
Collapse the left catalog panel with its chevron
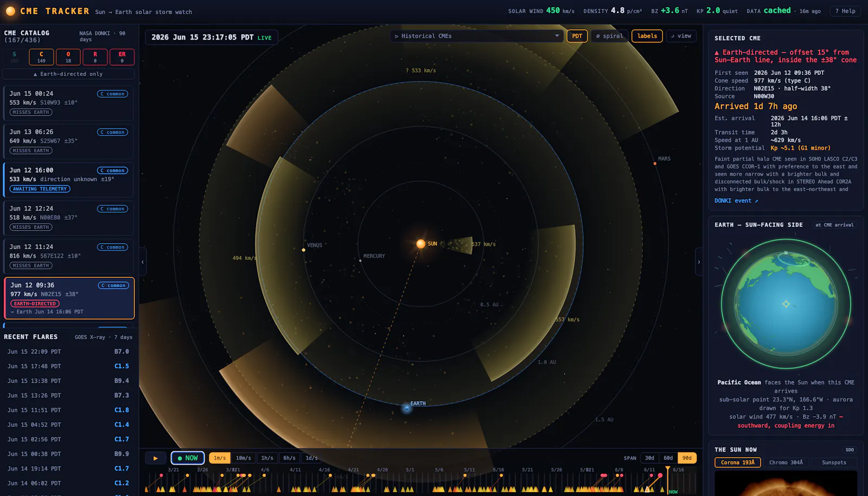click(143, 262)
